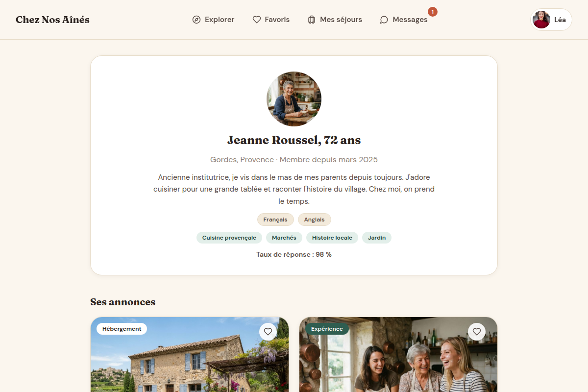Image resolution: width=588 pixels, height=392 pixels.
Task: Open Léa's user account menu
Action: 551,20
